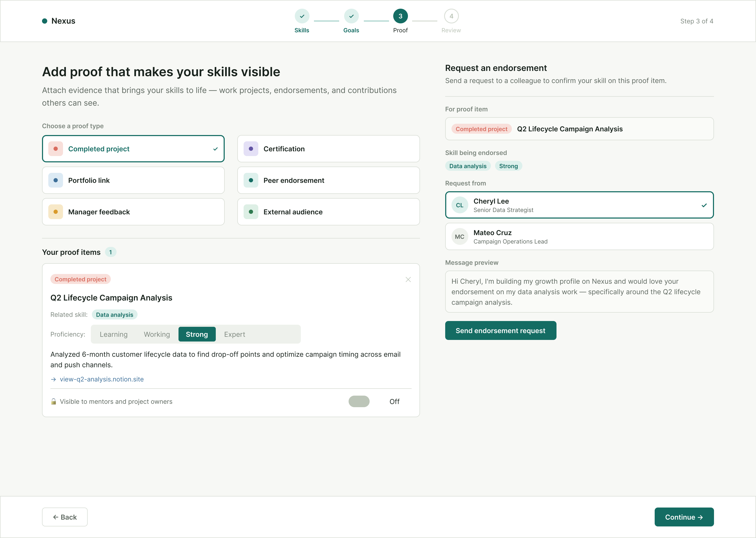Click the Skills step checkmark circle
Viewport: 756px width, 538px height.
302,16
